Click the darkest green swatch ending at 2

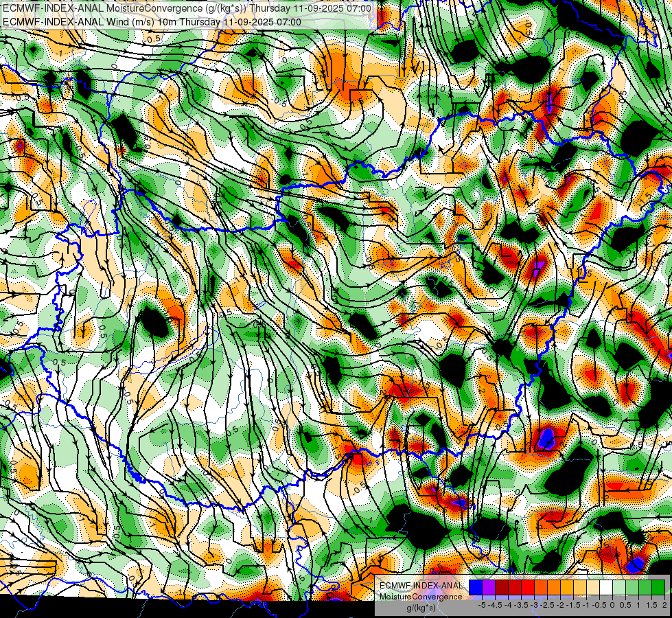coord(658,588)
